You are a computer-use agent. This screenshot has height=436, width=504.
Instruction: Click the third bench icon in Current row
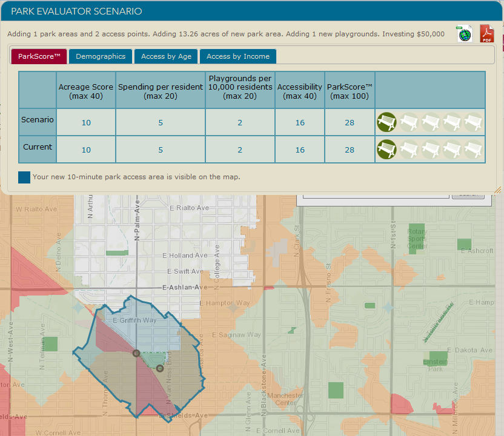(x=430, y=150)
